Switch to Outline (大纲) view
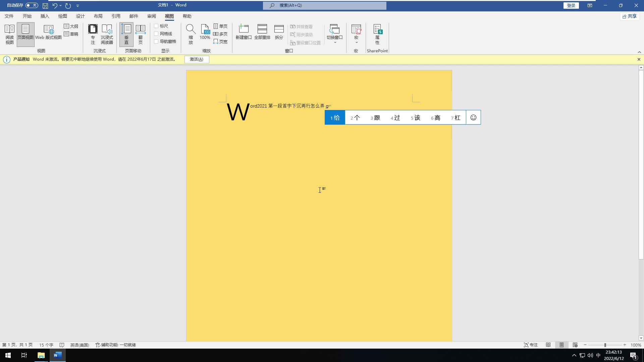This screenshot has height=362, width=644. pyautogui.click(x=71, y=26)
